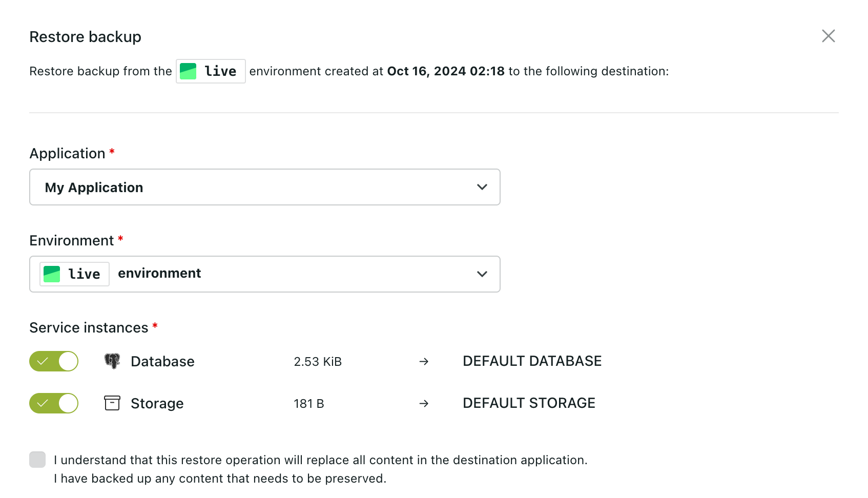Open the live environment dropdown
868x498 pixels.
(264, 274)
